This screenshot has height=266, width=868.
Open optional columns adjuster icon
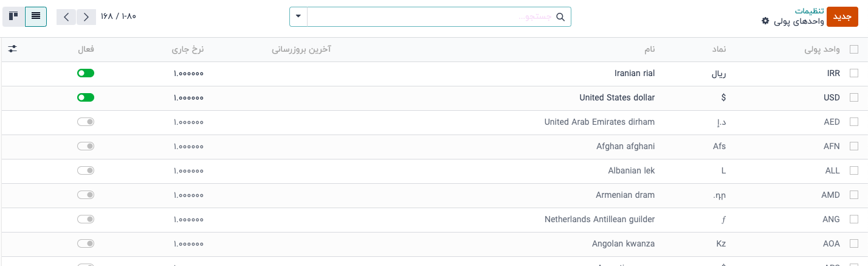[x=12, y=49]
